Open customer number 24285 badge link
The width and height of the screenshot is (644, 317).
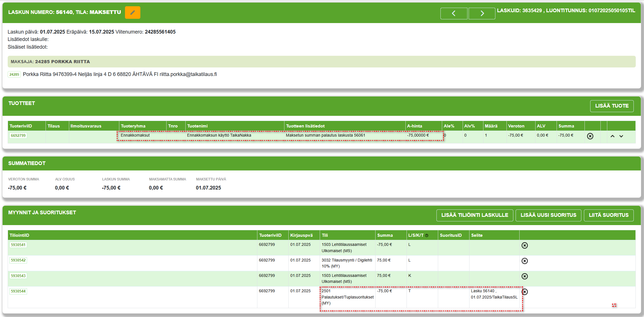coord(14,75)
